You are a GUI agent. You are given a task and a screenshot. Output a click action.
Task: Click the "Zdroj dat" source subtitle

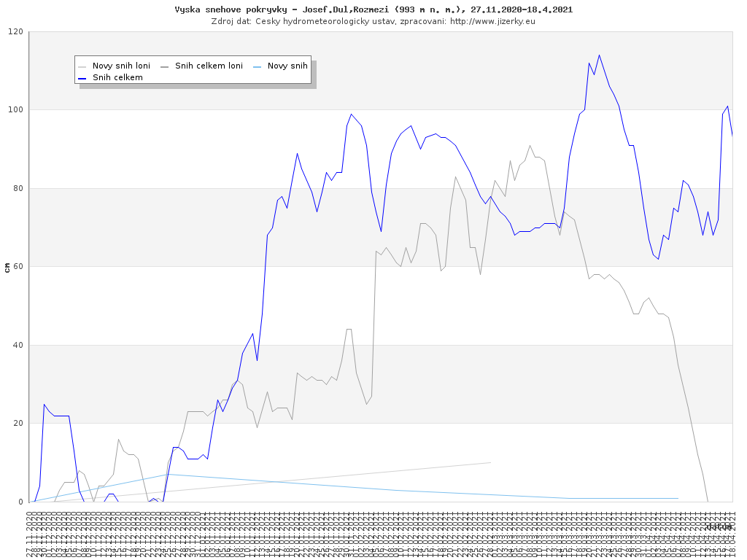373,21
